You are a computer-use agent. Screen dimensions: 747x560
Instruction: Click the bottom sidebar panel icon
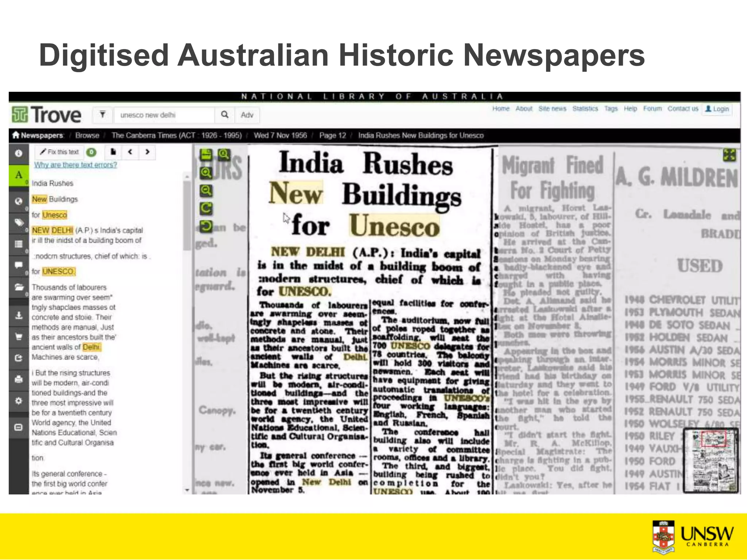coord(19,427)
